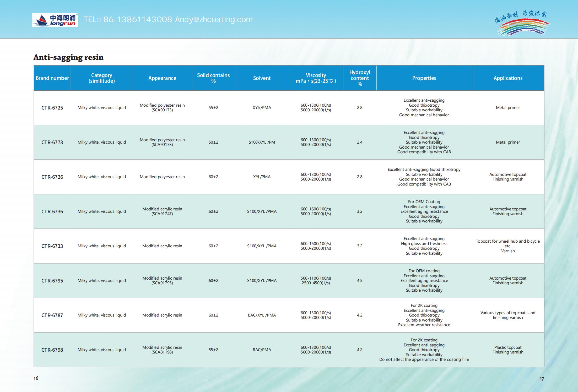Click brand number CTR-6798
This screenshot has width=578, height=392.
(x=52, y=350)
